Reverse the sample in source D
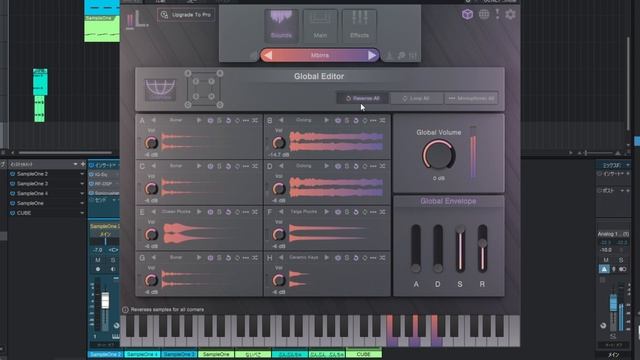Screen dimensions: 640x360 click(x=356, y=166)
